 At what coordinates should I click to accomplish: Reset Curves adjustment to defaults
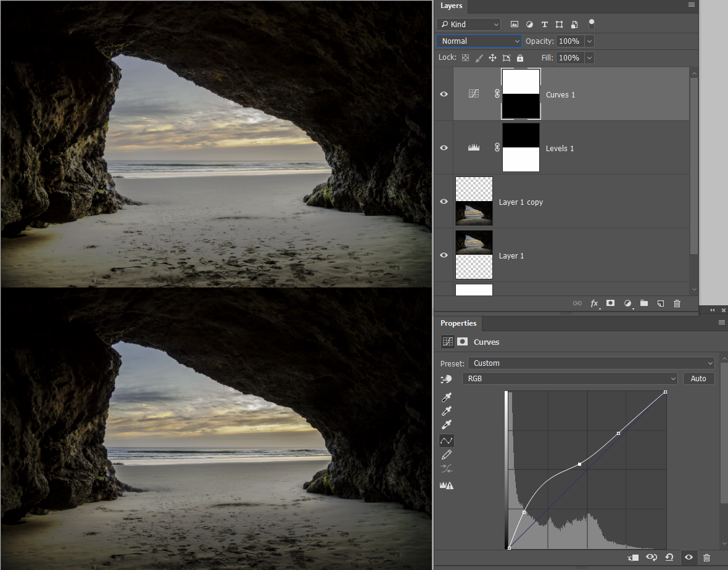[669, 558]
